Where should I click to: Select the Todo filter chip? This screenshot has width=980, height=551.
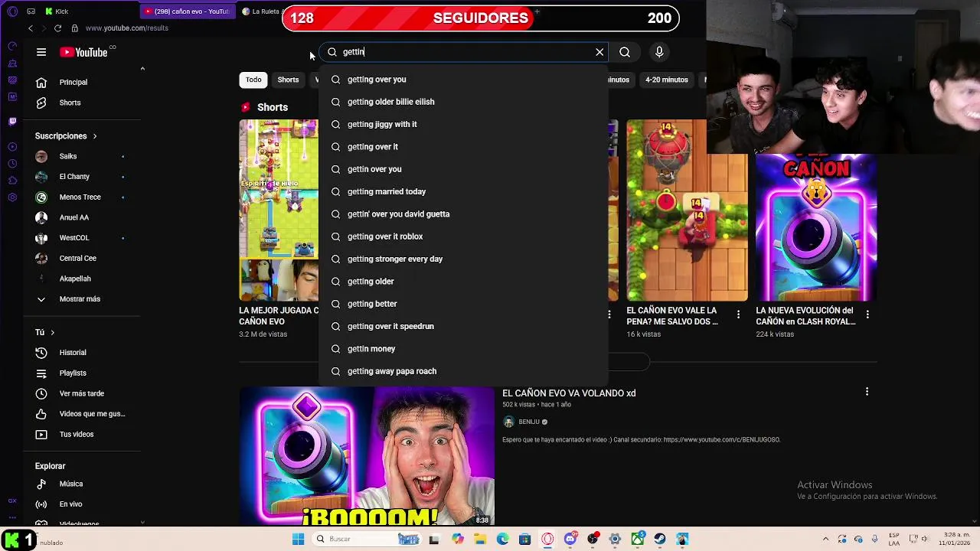coord(253,80)
